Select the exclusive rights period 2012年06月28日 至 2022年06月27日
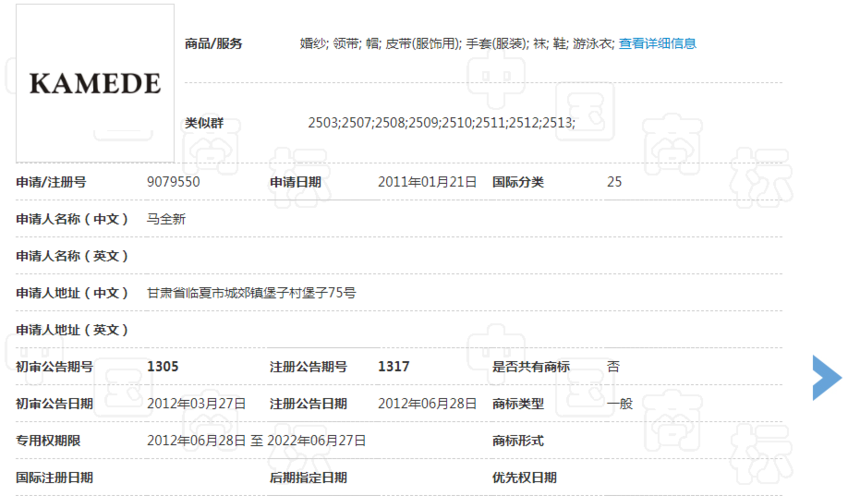Image resolution: width=860 pixels, height=496 pixels. (256, 441)
